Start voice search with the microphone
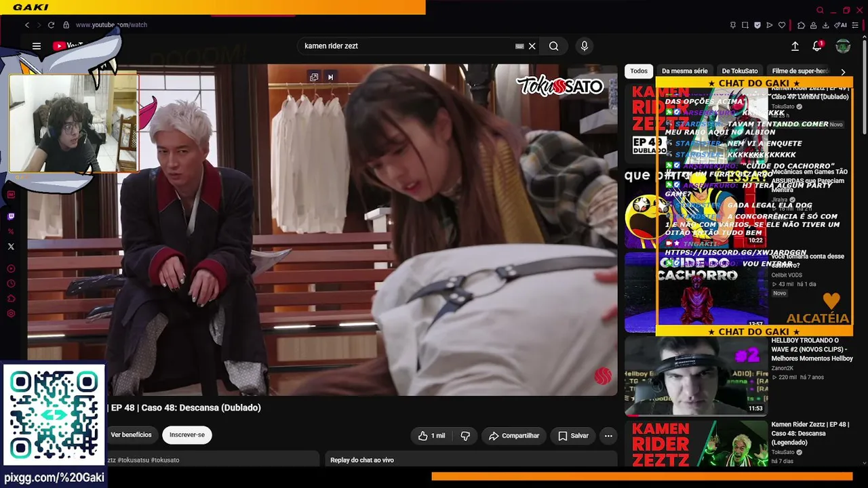The image size is (868, 488). click(585, 46)
